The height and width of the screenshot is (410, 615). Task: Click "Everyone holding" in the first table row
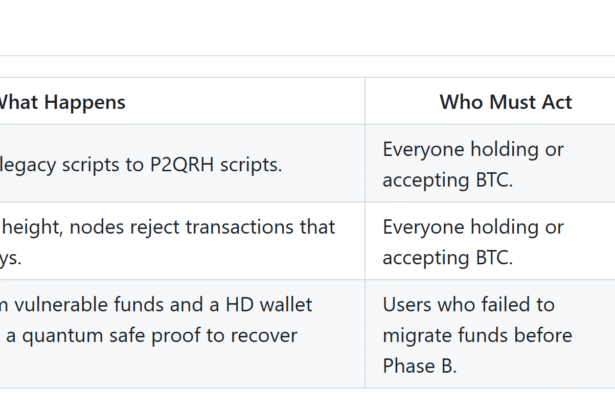click(x=473, y=149)
